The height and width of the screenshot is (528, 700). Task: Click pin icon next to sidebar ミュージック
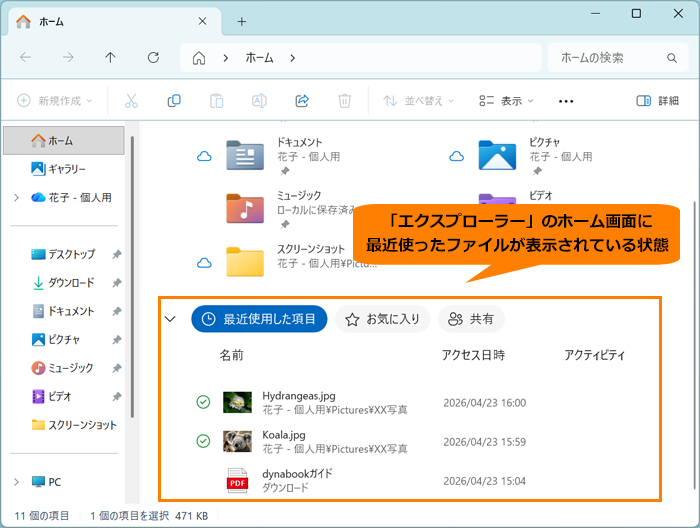(117, 368)
